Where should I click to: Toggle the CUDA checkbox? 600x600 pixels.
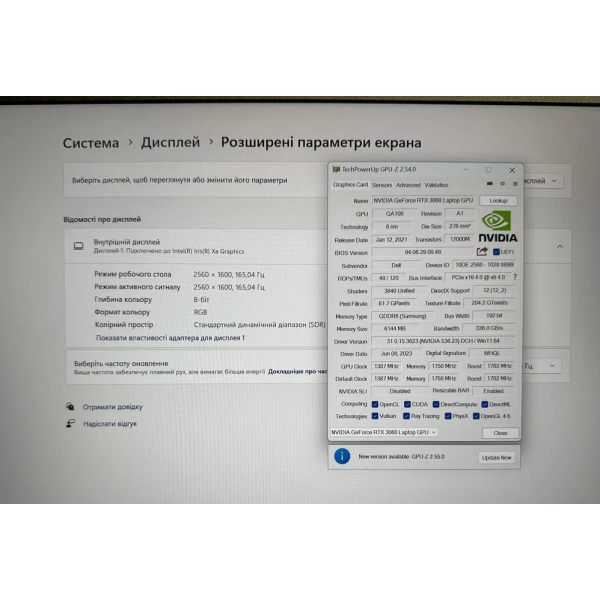(x=407, y=404)
